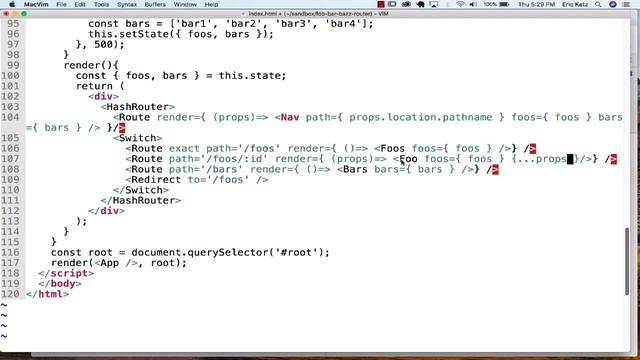Open the Syntax menu
This screenshot has height=360, width=640.
[127, 4]
